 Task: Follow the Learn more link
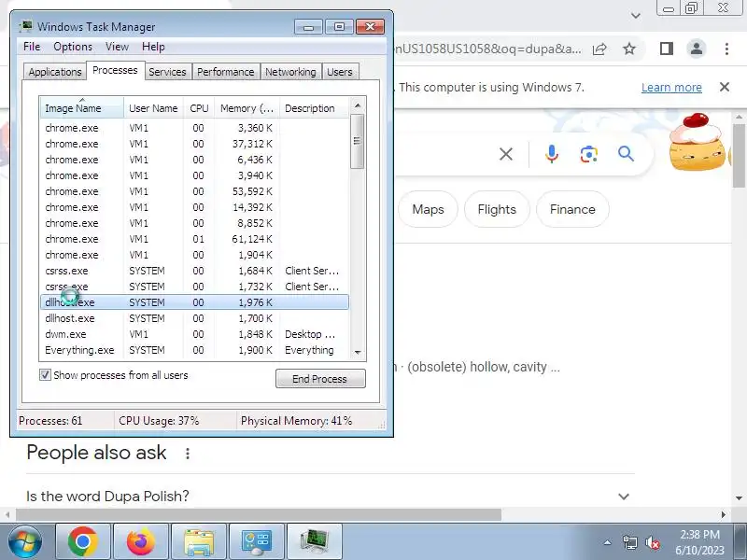pos(671,87)
